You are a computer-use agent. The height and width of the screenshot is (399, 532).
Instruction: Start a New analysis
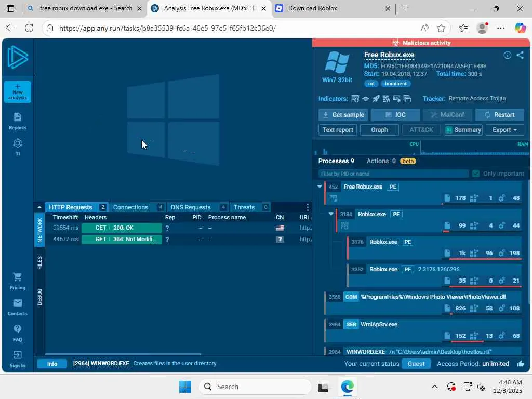click(x=18, y=92)
